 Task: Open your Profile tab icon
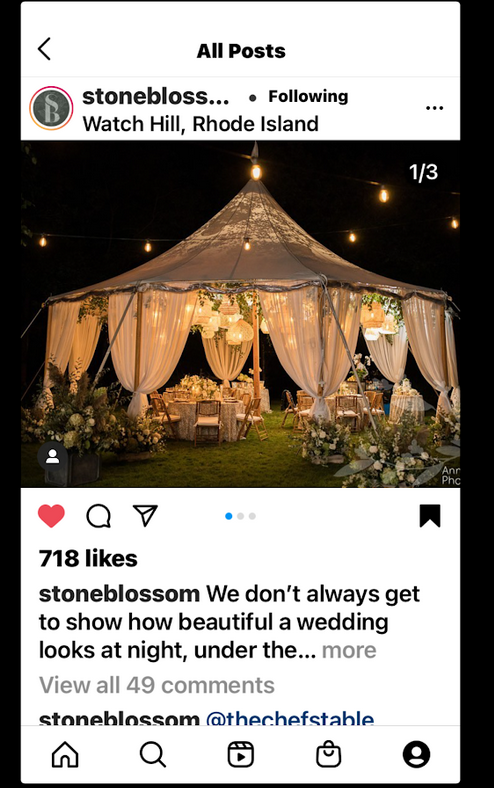(x=417, y=754)
